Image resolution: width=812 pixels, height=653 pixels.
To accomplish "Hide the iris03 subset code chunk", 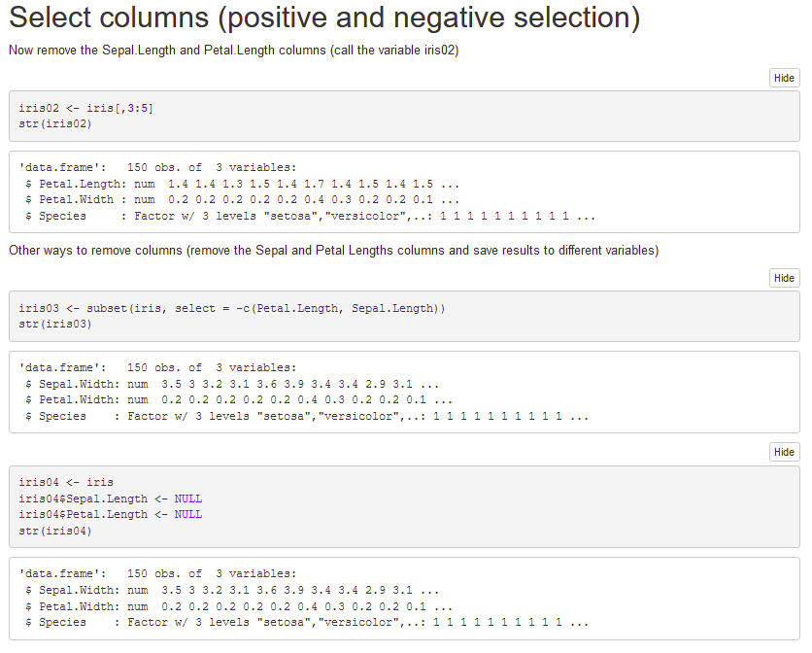I will pos(784,278).
